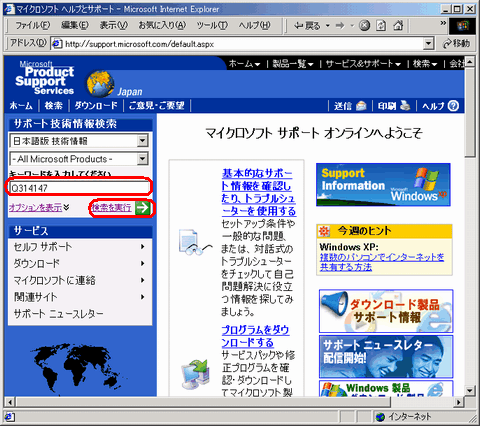This screenshot has height=426, width=480.
Task: Open the ヘルプ(H) menu
Action: point(254,25)
